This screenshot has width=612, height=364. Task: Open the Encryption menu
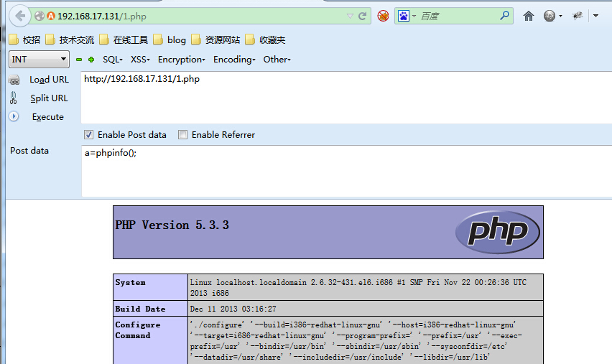pos(182,60)
